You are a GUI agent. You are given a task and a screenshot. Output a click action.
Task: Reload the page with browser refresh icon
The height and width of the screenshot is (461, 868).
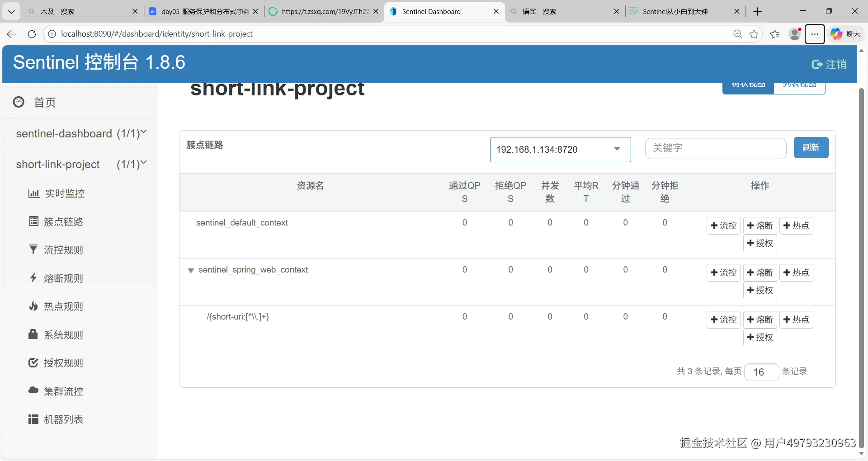coord(32,34)
